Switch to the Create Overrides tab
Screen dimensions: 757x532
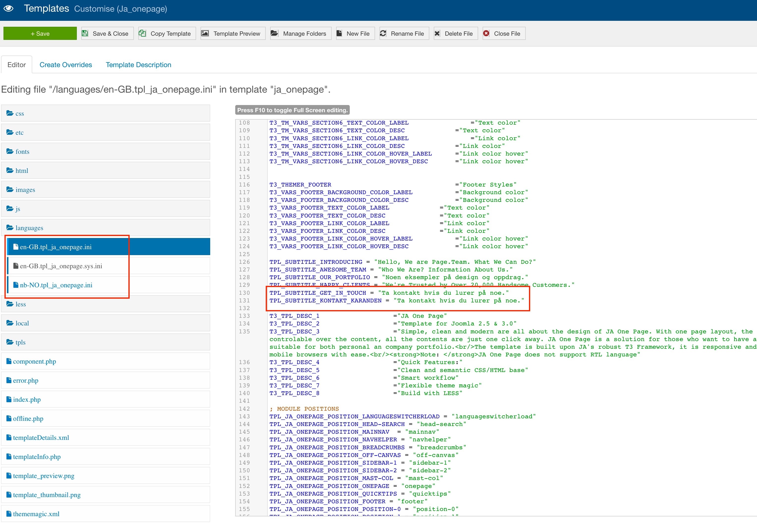pos(66,65)
